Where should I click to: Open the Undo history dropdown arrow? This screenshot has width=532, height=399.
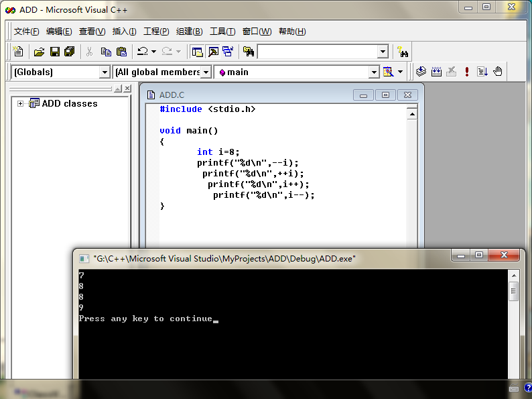[x=153, y=52]
